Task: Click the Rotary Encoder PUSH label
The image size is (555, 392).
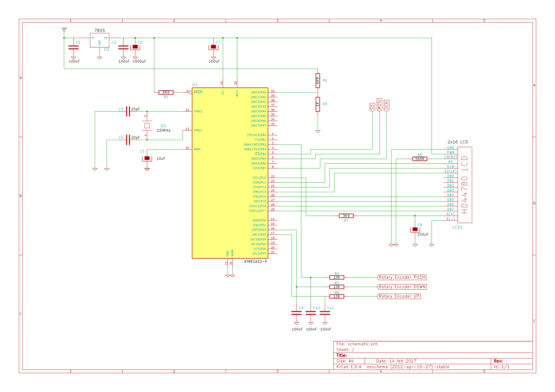Action: 402,277
